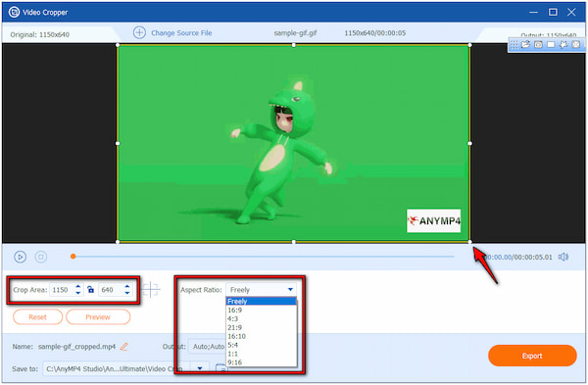Click the top-left crop handle

118,45
